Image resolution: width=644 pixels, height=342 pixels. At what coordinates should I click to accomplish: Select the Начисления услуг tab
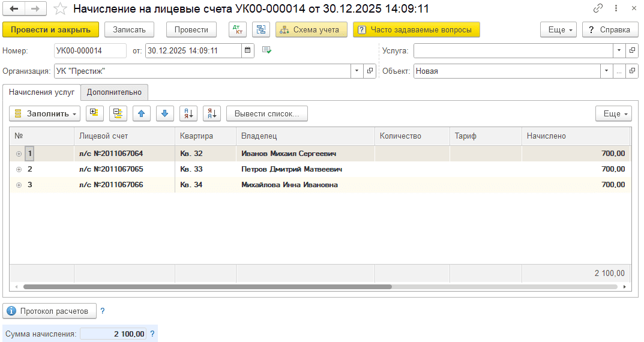point(41,92)
